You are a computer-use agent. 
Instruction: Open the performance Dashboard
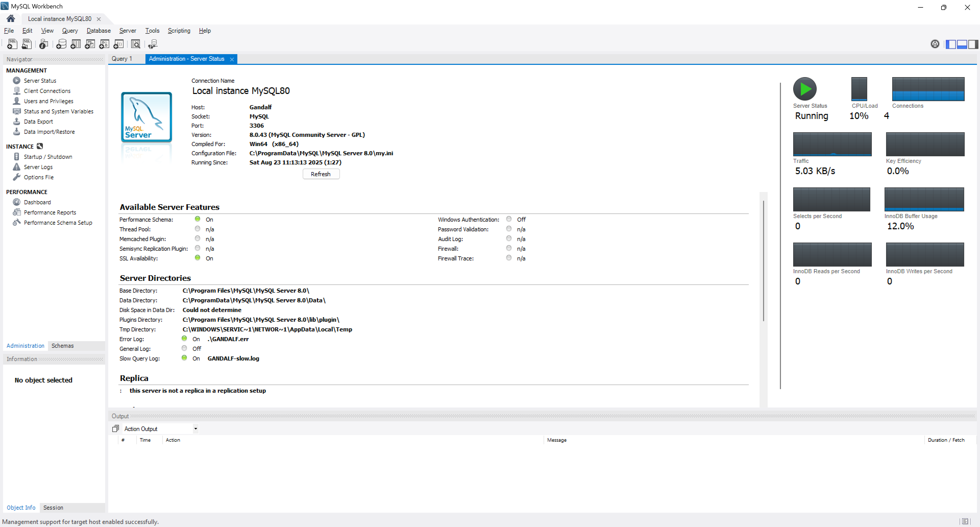(37, 202)
